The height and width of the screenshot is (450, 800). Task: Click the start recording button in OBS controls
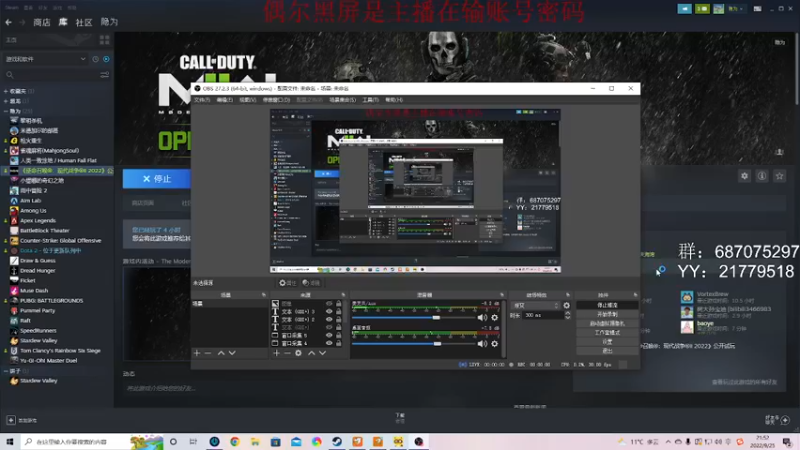[607, 314]
